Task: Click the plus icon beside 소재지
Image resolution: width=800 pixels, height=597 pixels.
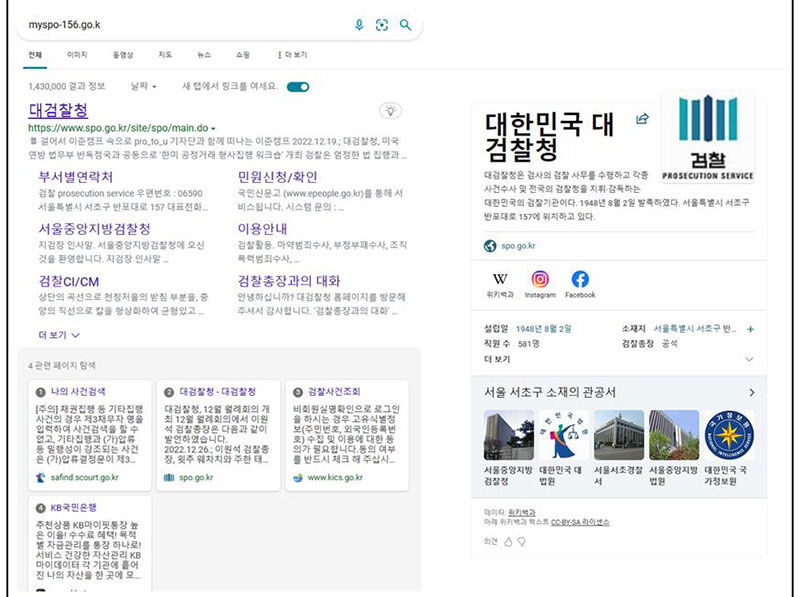Action: click(751, 329)
